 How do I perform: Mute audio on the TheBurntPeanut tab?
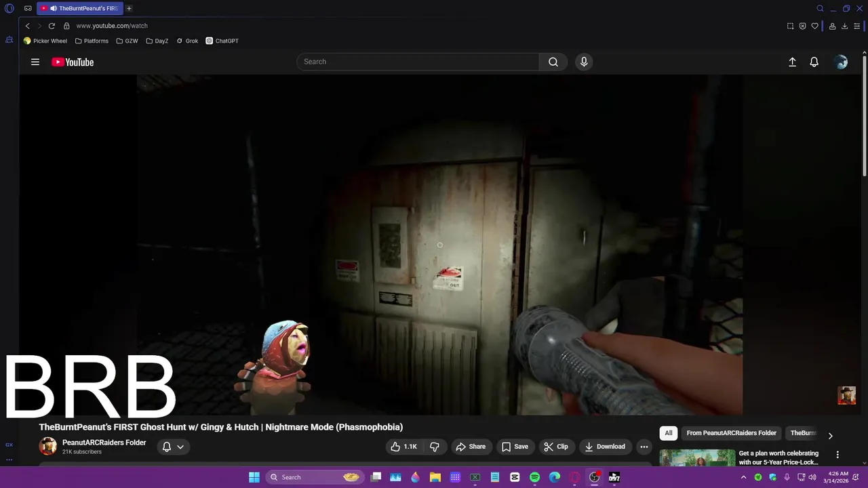click(53, 9)
